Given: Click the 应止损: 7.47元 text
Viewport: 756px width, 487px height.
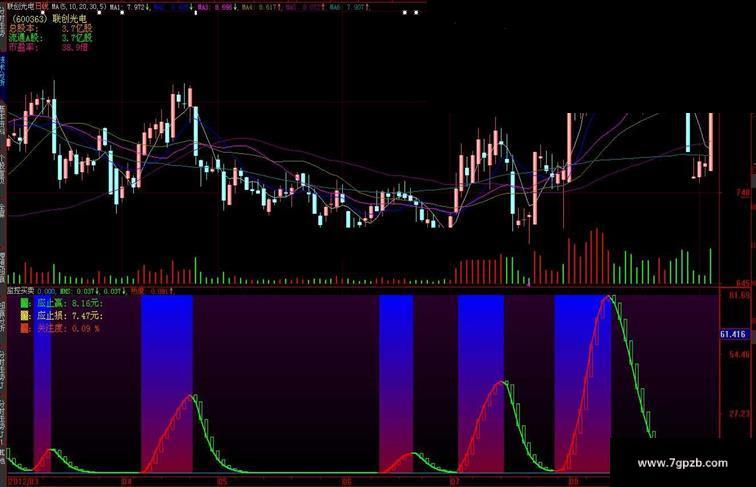Looking at the screenshot, I should point(70,316).
